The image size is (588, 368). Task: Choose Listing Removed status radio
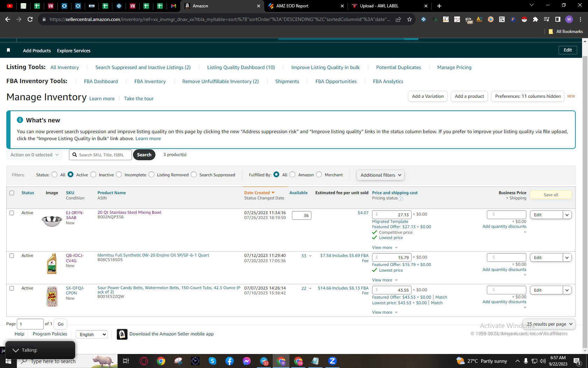(152, 175)
